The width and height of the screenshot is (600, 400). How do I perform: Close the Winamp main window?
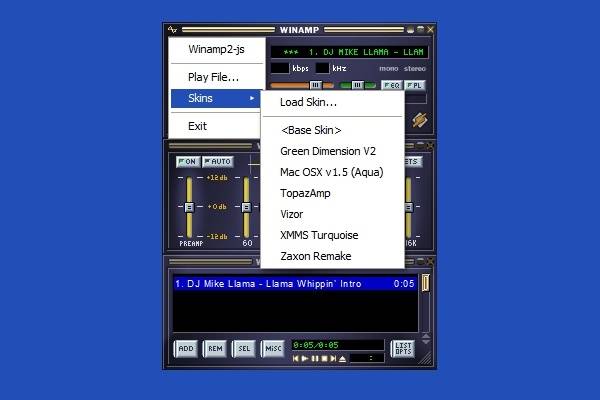pyautogui.click(x=430, y=29)
